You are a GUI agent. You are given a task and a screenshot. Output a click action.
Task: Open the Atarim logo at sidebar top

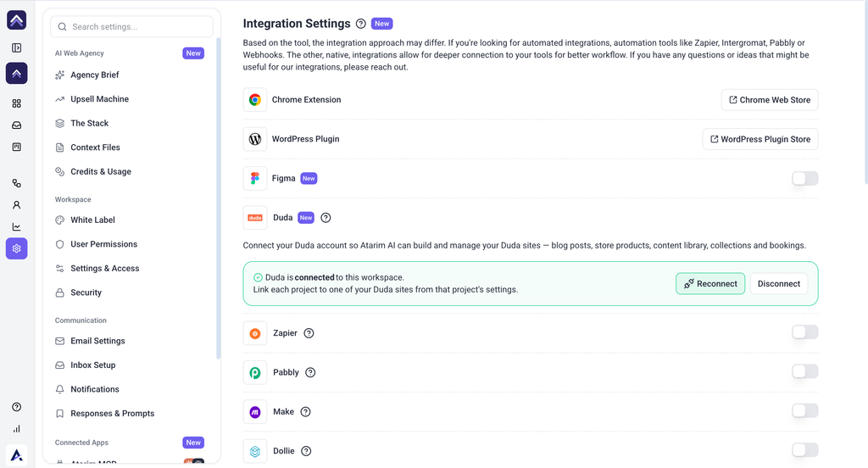tap(17, 20)
